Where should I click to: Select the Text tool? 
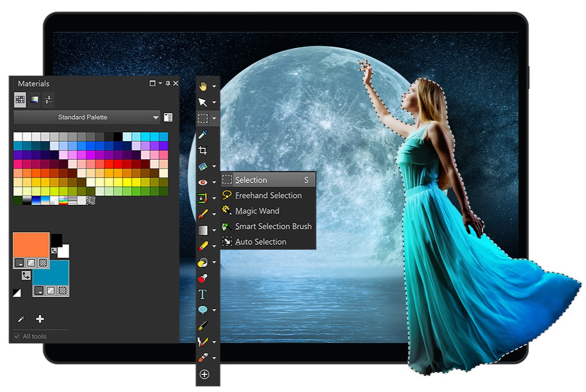click(x=203, y=294)
